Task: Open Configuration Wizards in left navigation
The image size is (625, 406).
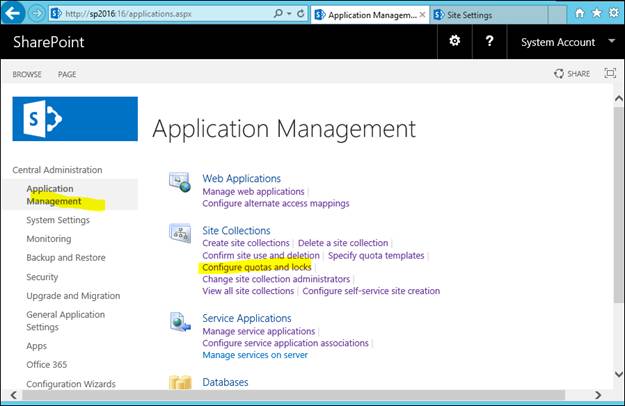Action: point(71,384)
